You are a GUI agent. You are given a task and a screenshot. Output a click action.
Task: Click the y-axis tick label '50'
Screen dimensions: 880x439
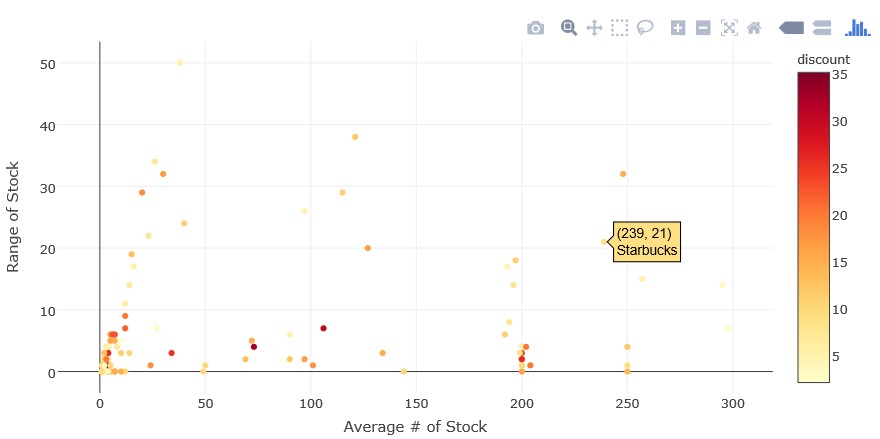(x=49, y=63)
